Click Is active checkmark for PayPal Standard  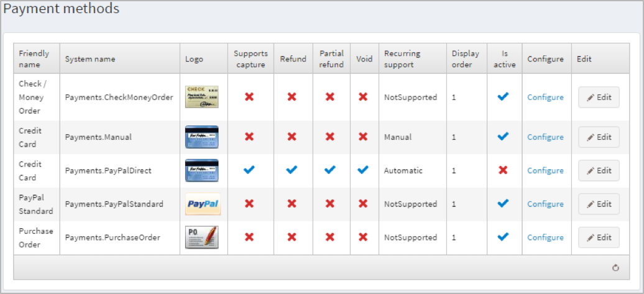click(504, 204)
